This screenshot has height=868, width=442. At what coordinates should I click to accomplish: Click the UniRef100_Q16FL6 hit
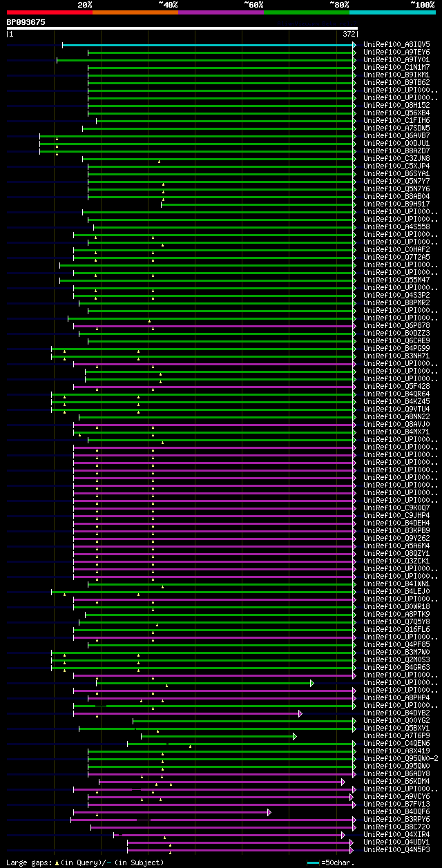pos(396,629)
